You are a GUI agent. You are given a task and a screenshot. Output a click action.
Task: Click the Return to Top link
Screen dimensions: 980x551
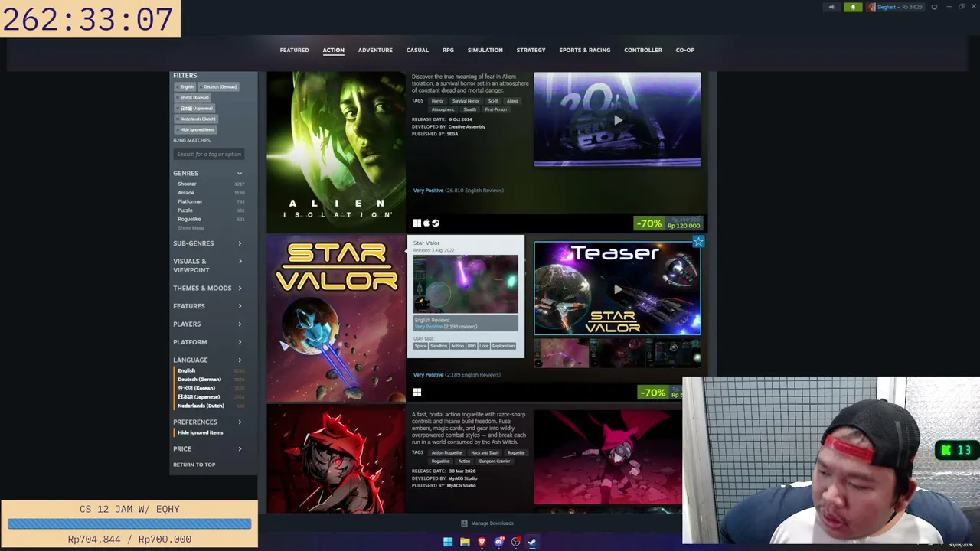[x=194, y=465]
